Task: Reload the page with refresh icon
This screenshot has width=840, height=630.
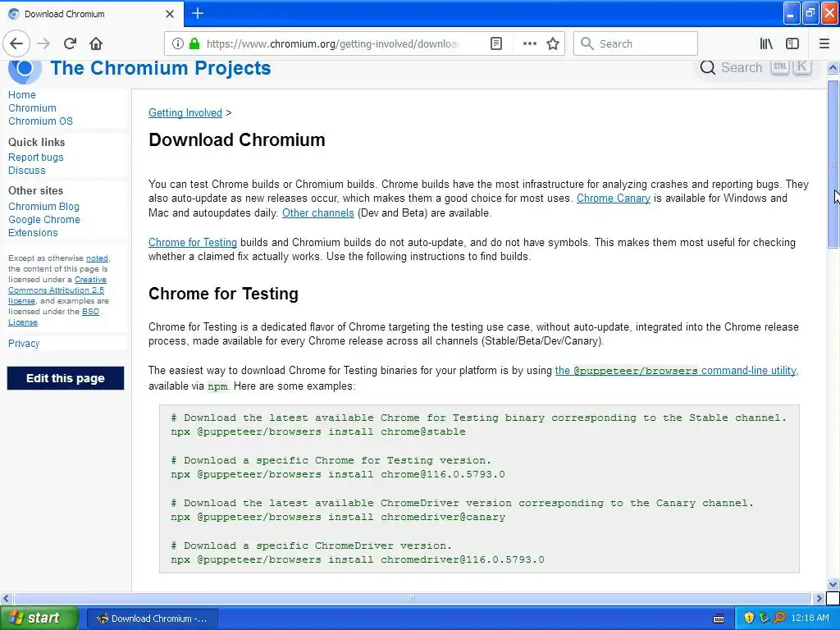Action: 71,44
